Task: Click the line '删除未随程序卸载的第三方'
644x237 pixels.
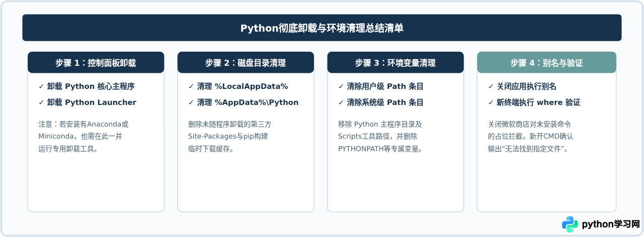Action: (x=230, y=124)
